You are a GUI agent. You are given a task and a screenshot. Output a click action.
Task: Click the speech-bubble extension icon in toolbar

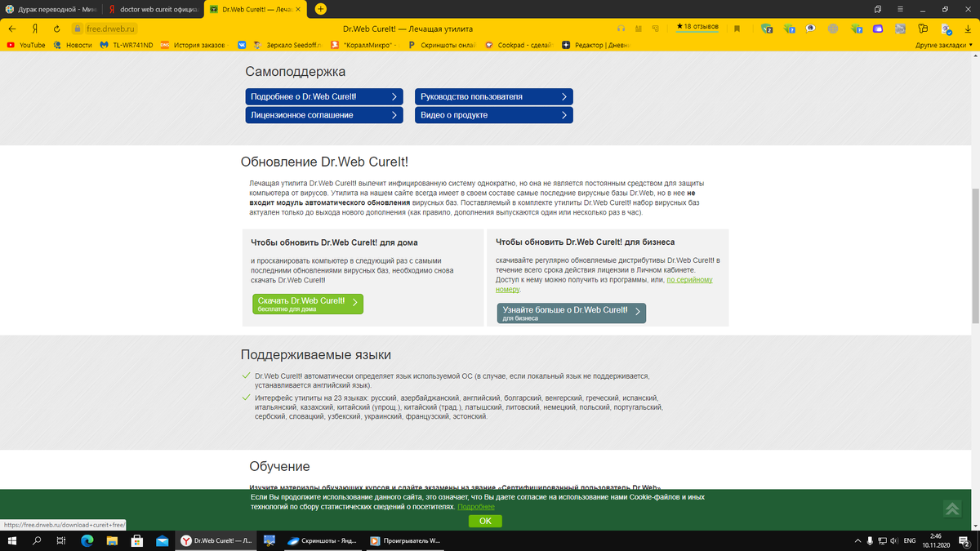[x=810, y=29]
